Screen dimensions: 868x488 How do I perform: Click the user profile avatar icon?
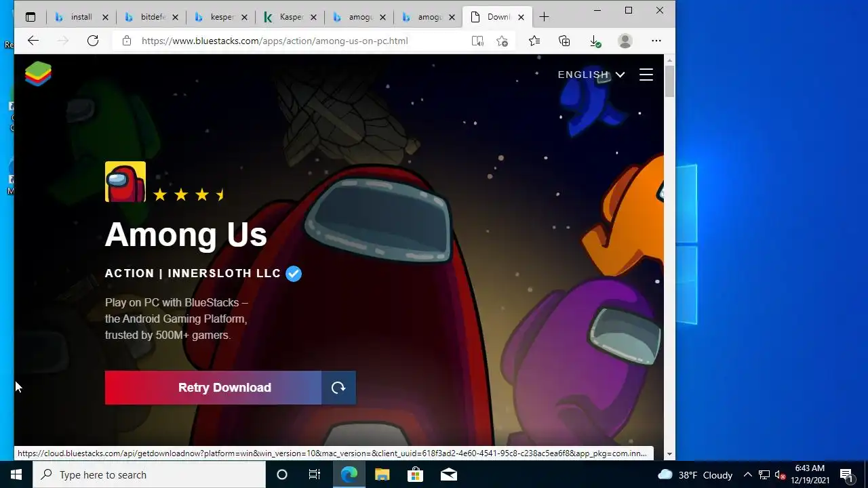(x=625, y=41)
